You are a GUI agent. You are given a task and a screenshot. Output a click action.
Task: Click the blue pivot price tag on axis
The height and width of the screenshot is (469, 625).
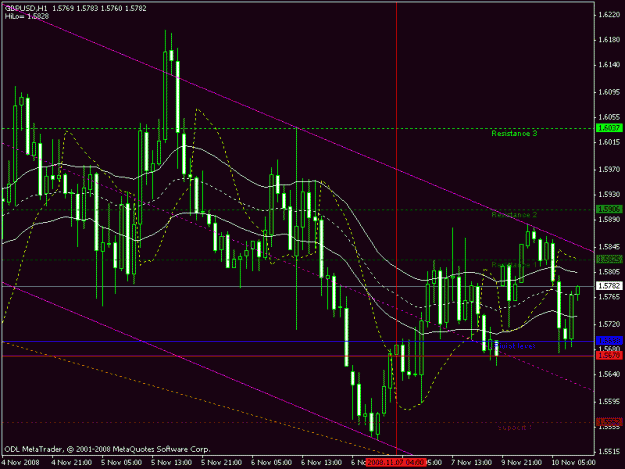click(x=609, y=341)
